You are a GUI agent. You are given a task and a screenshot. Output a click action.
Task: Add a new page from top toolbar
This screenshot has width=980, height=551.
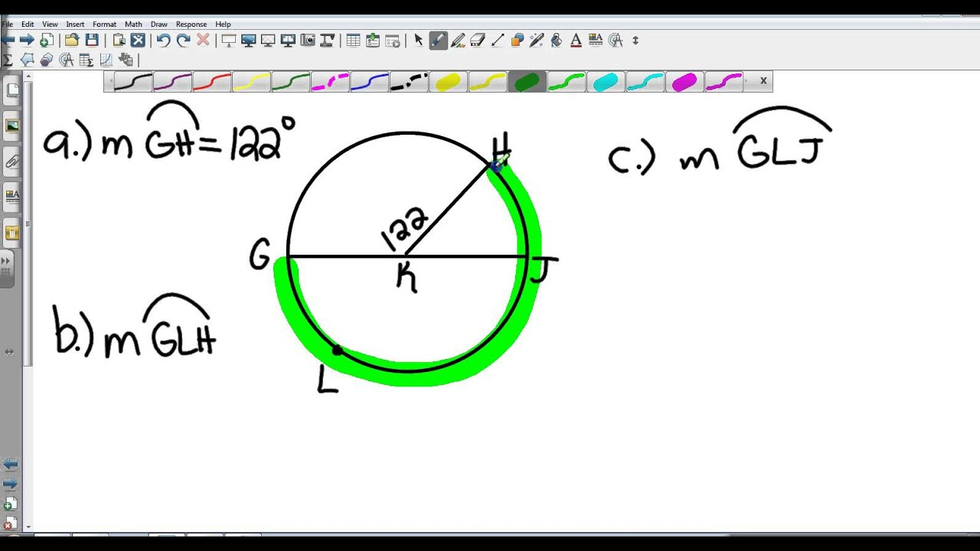[x=46, y=41]
